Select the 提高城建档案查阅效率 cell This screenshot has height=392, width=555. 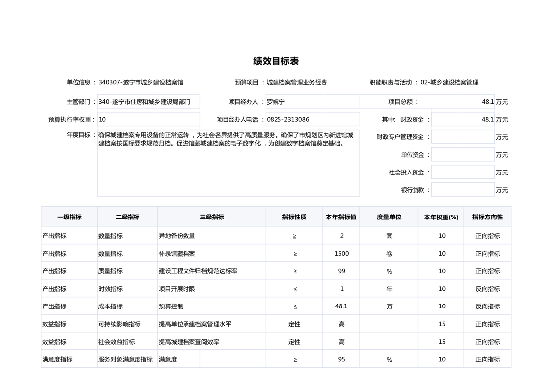click(x=211, y=342)
